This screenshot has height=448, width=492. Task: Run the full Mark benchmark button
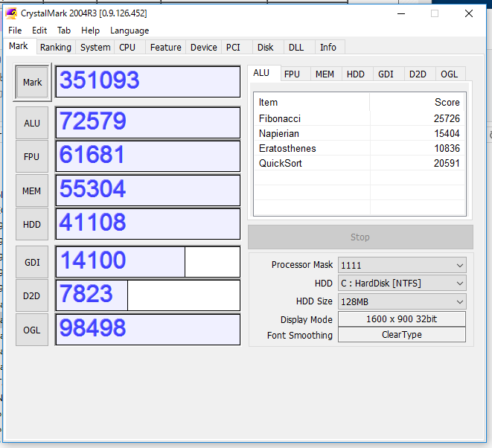[32, 82]
